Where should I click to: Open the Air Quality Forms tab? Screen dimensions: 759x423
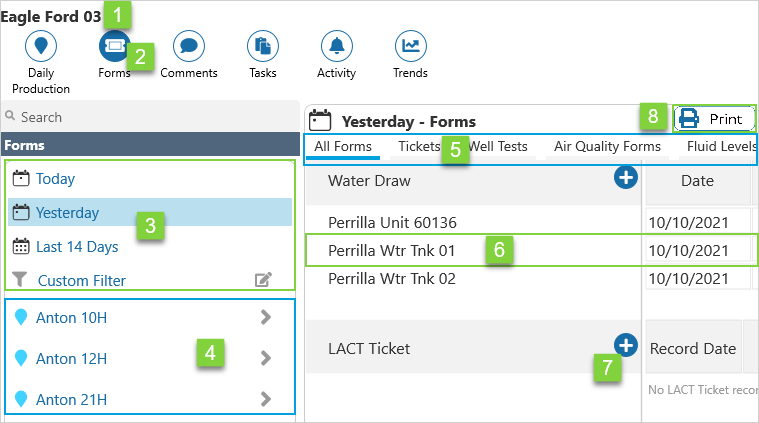[607, 147]
